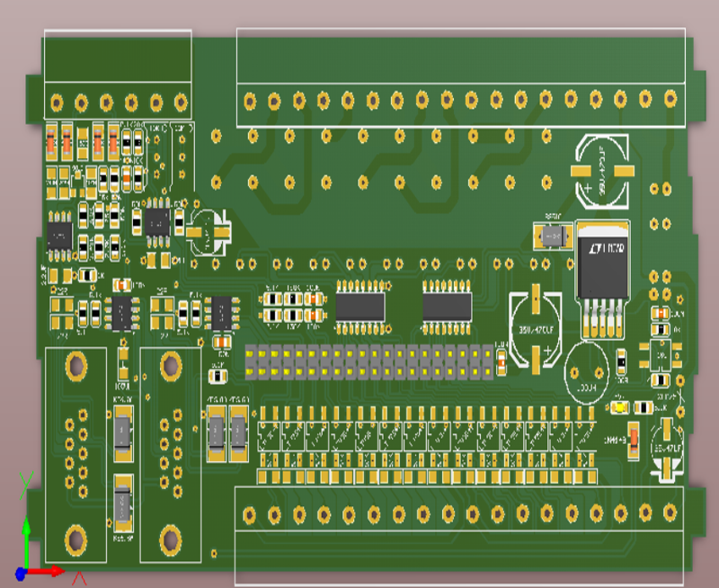
Task: Click the 35V capacitor left of the regulator
Action: [x=536, y=328]
